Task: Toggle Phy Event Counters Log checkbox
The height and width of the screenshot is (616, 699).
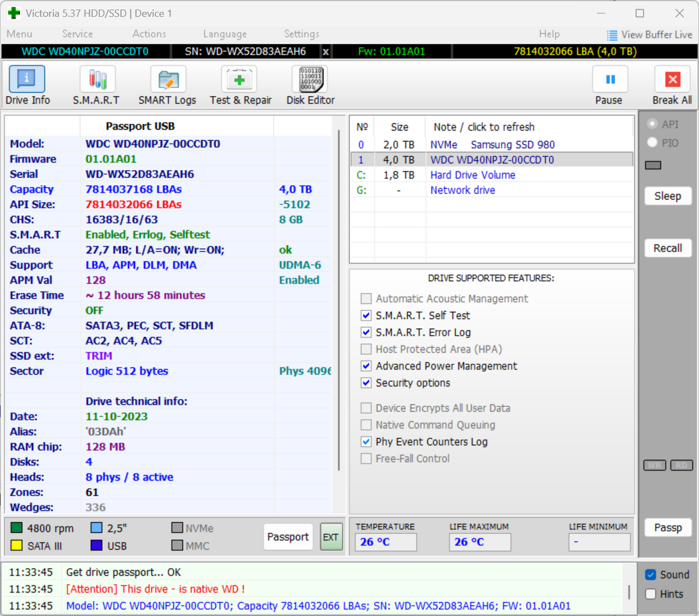Action: tap(366, 442)
